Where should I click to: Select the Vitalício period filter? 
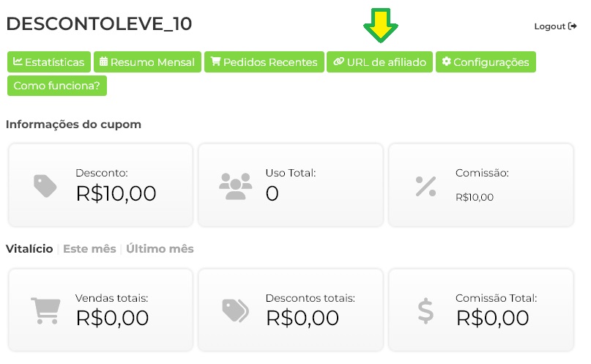pos(29,249)
